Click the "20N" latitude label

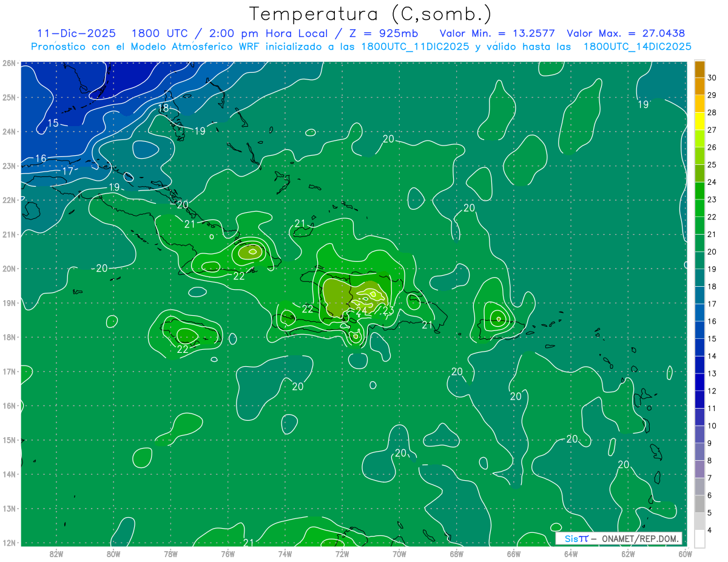[x=8, y=269]
